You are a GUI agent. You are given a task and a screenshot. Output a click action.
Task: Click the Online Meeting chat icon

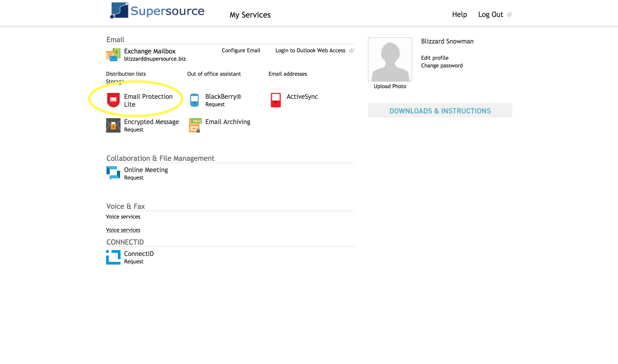pos(113,173)
